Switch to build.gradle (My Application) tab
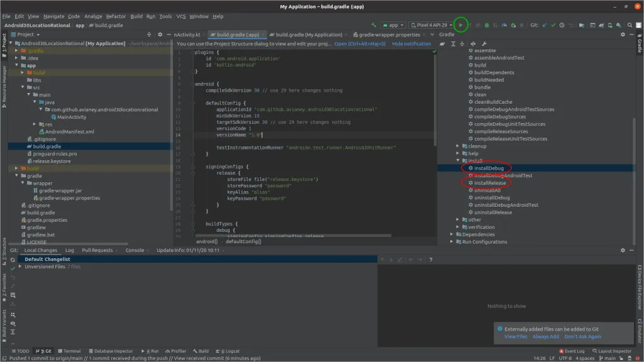The width and height of the screenshot is (644, 362). click(308, 35)
